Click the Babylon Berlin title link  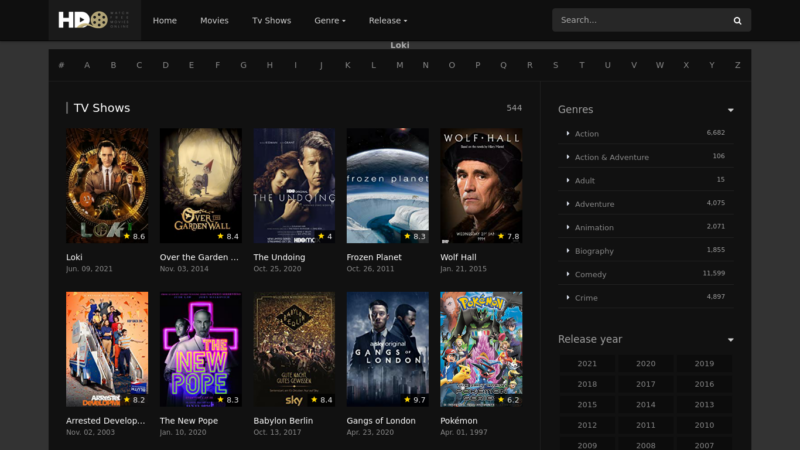[x=283, y=421]
